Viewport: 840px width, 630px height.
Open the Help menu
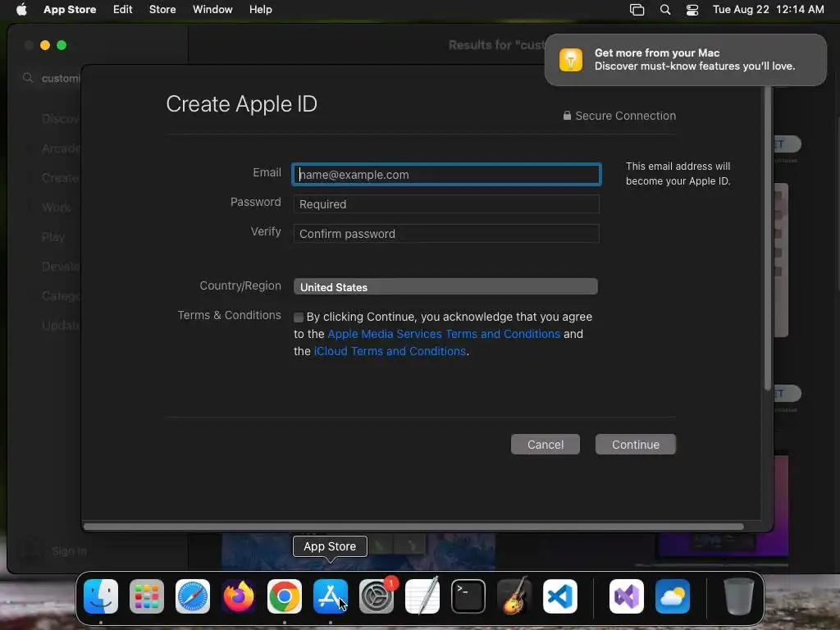tap(260, 10)
